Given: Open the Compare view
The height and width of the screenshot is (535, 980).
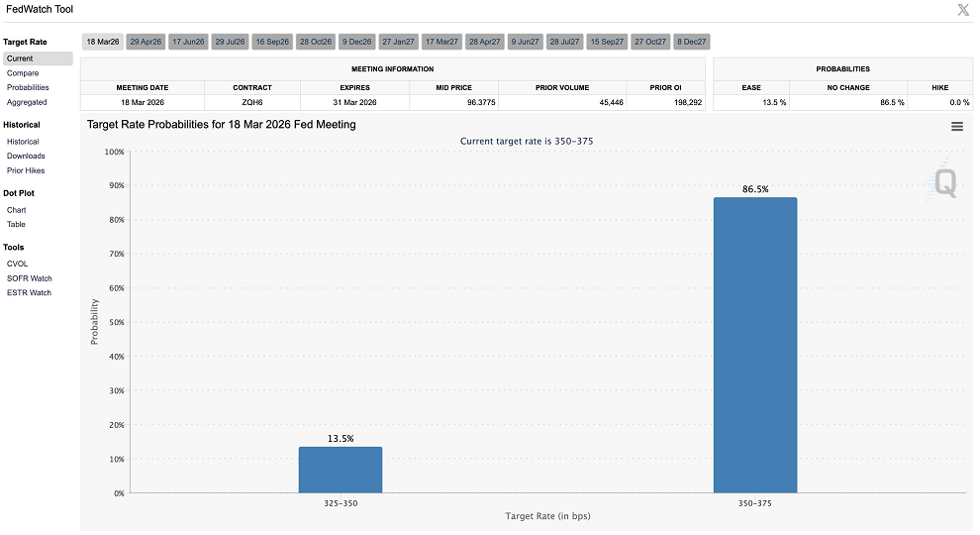Looking at the screenshot, I should 23,73.
